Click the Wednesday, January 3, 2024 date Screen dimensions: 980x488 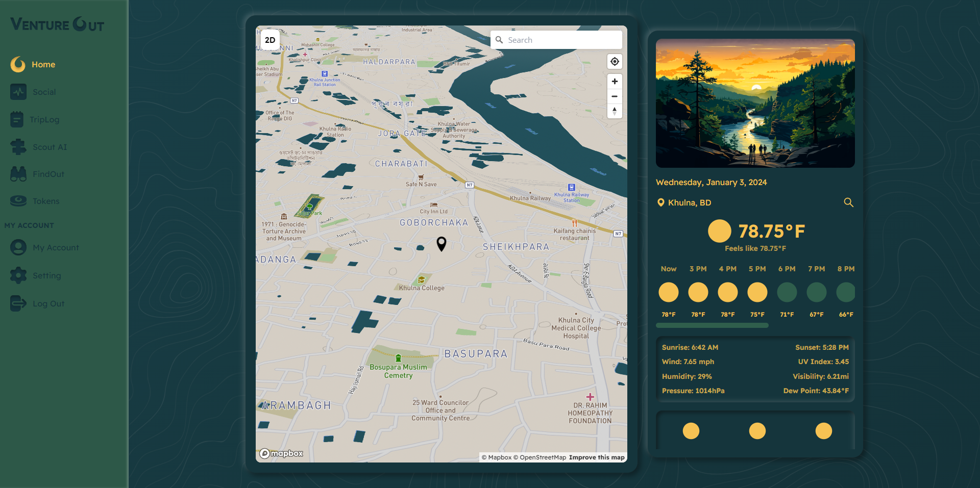[x=711, y=182]
